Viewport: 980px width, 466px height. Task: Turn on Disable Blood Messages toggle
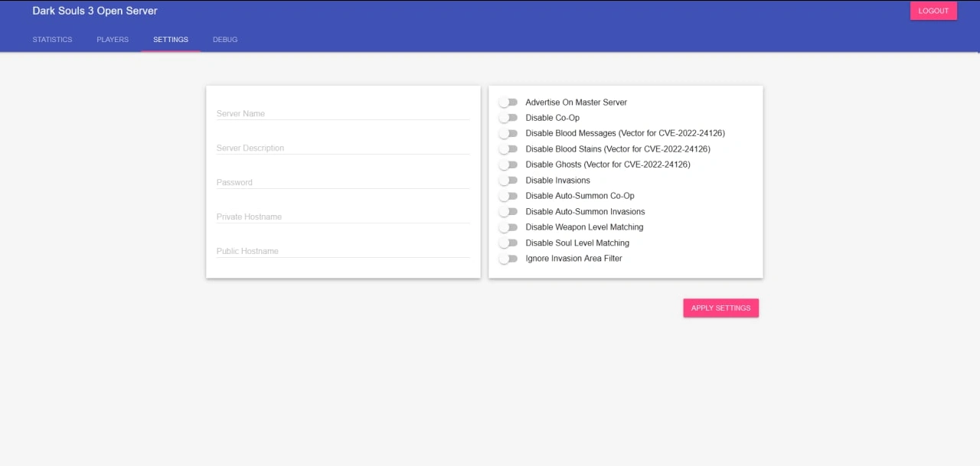[x=508, y=134]
